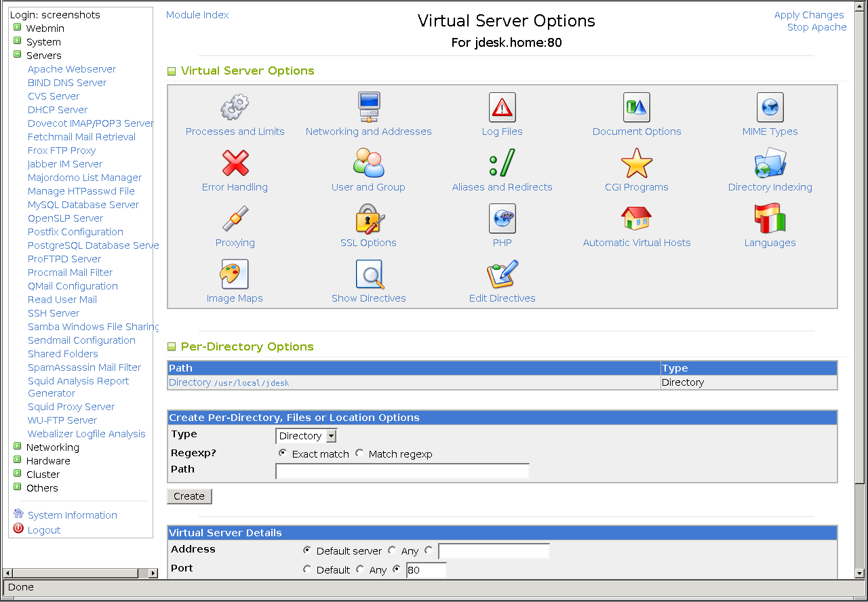Open the Type dropdown showing Directory
Screen dimensions: 868x602
coord(306,436)
